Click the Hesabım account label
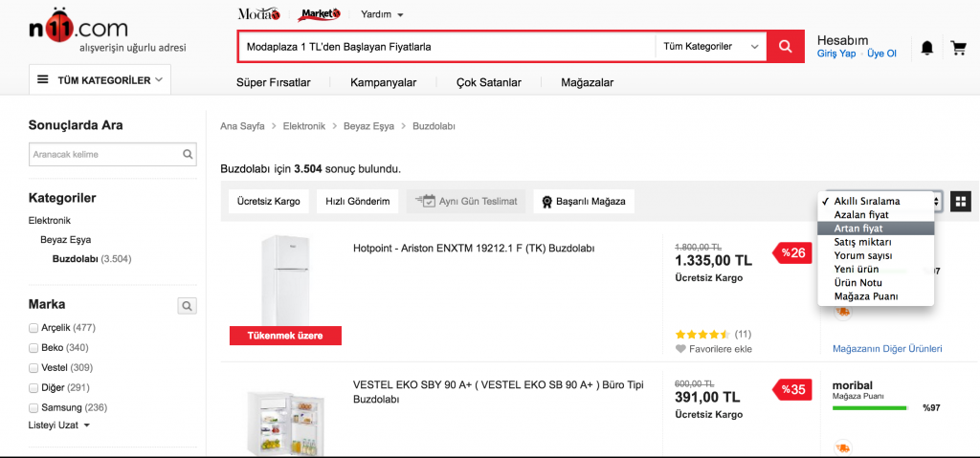This screenshot has width=980, height=458. [842, 40]
